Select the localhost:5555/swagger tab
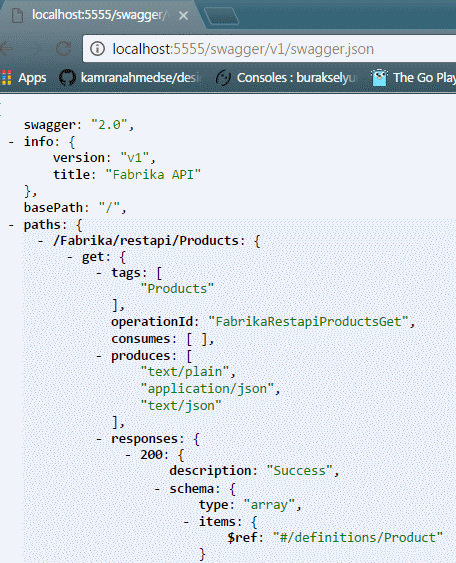456x563 pixels. point(99,15)
